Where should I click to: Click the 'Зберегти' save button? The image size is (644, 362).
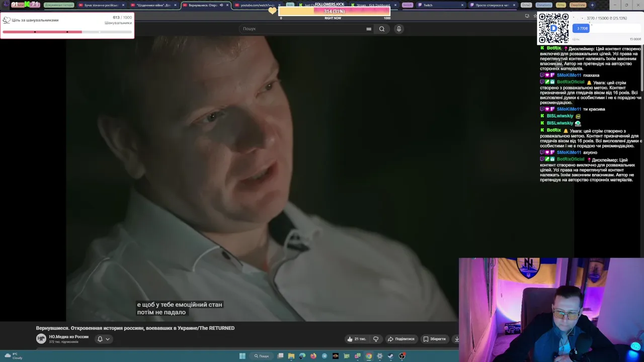coord(434,339)
